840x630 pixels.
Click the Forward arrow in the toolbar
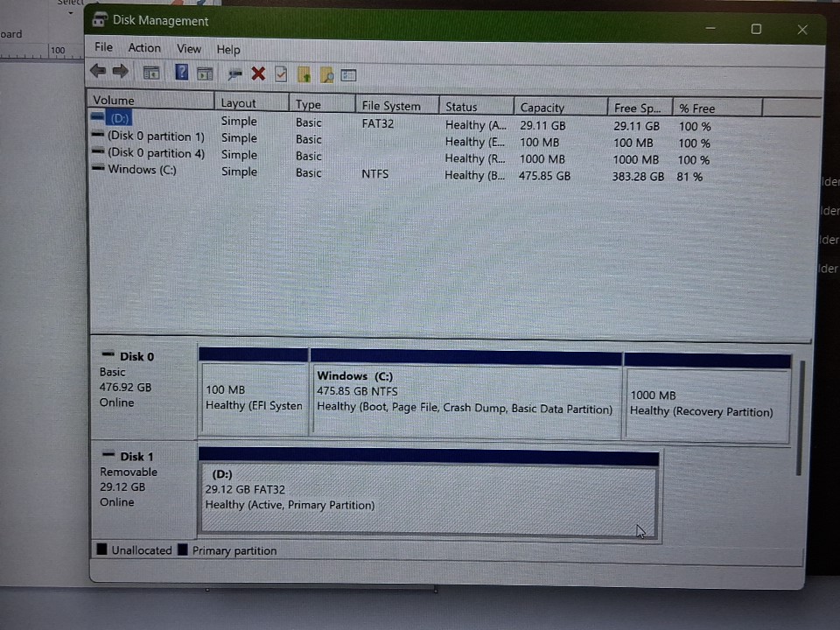click(120, 72)
